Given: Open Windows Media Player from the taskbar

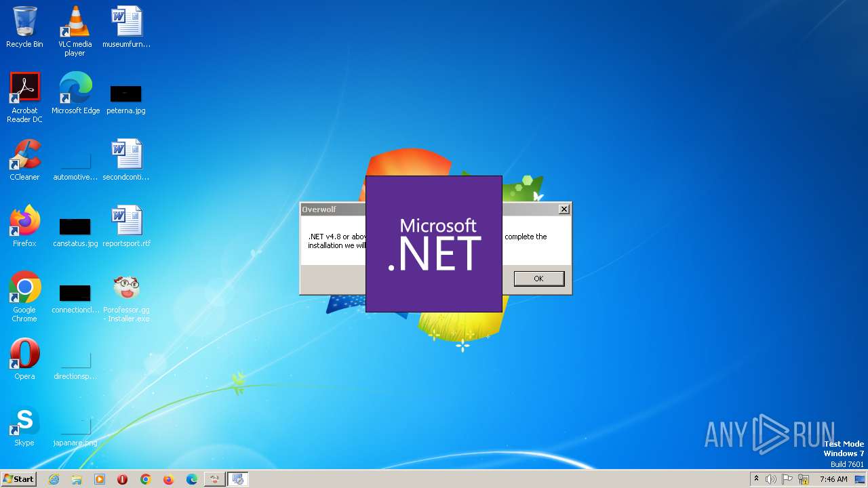Looking at the screenshot, I should (x=100, y=479).
